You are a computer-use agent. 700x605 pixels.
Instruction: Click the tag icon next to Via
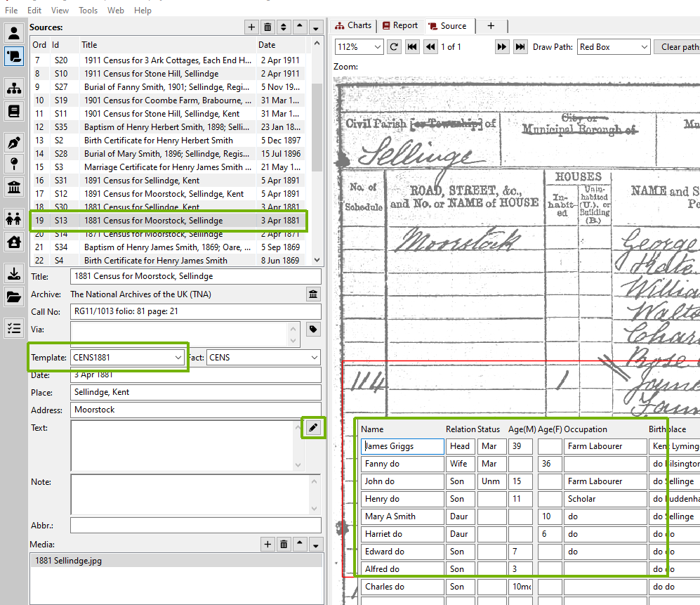pyautogui.click(x=313, y=329)
